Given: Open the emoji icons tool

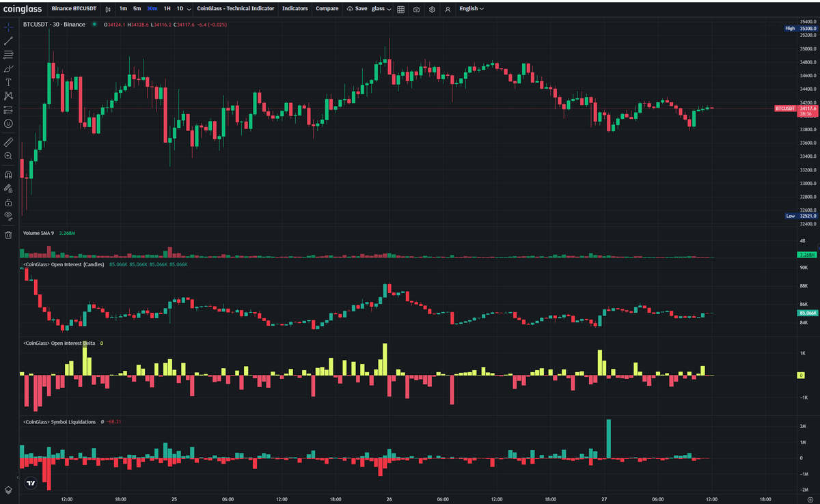Looking at the screenshot, I should tap(8, 124).
